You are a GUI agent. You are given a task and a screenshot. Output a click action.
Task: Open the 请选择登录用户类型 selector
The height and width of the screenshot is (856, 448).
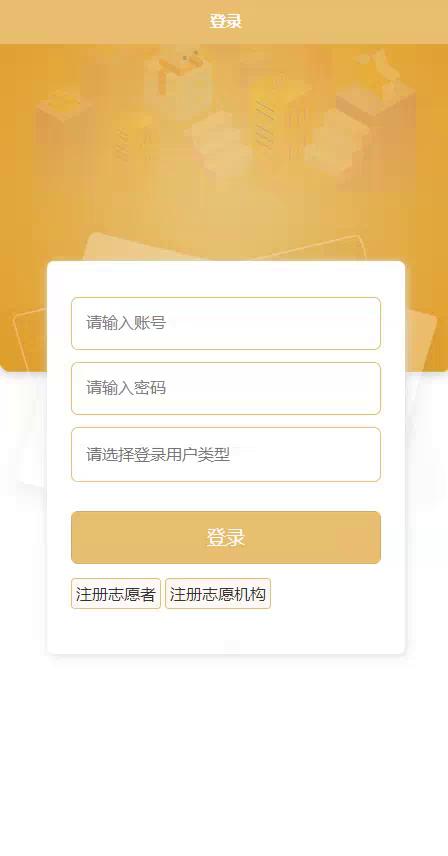(226, 454)
